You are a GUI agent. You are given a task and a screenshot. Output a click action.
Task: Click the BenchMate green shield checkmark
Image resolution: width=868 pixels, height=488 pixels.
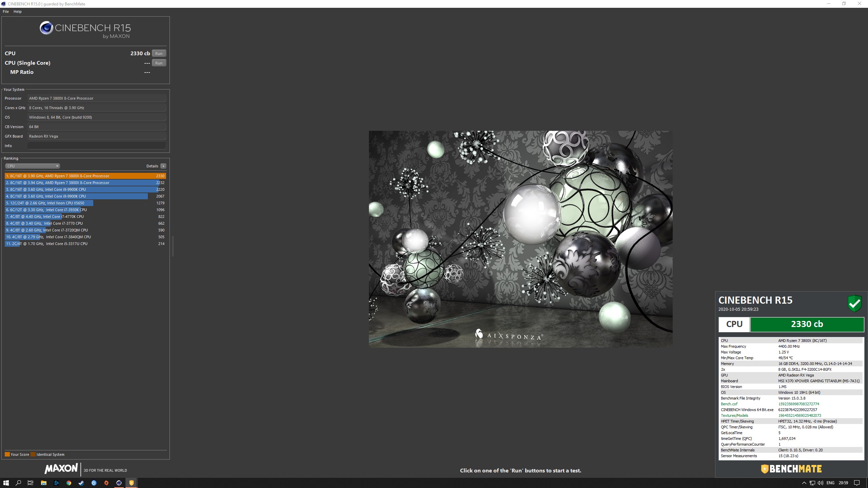coord(854,303)
